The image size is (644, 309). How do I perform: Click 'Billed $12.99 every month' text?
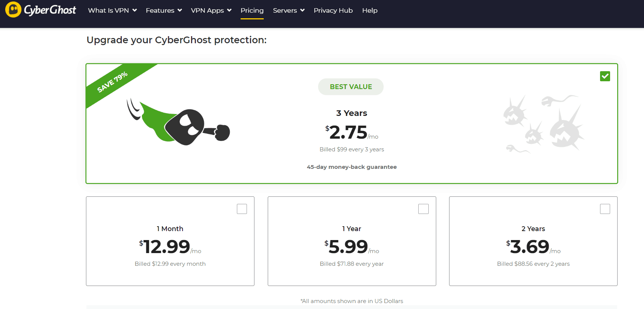[170, 264]
